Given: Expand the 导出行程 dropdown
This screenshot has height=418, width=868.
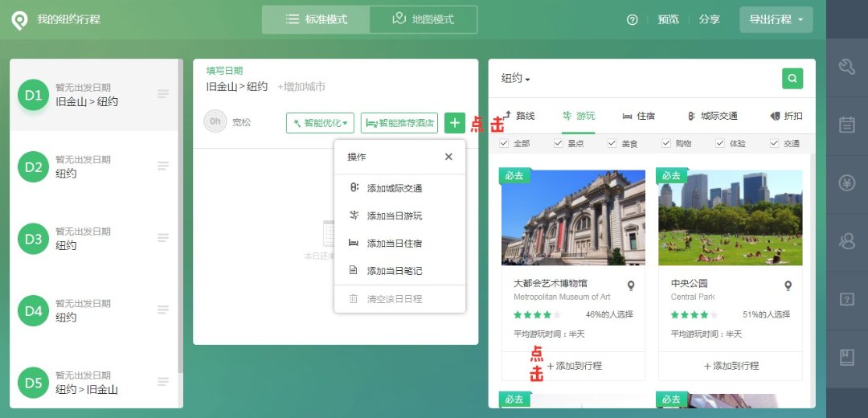Looking at the screenshot, I should pos(776,19).
